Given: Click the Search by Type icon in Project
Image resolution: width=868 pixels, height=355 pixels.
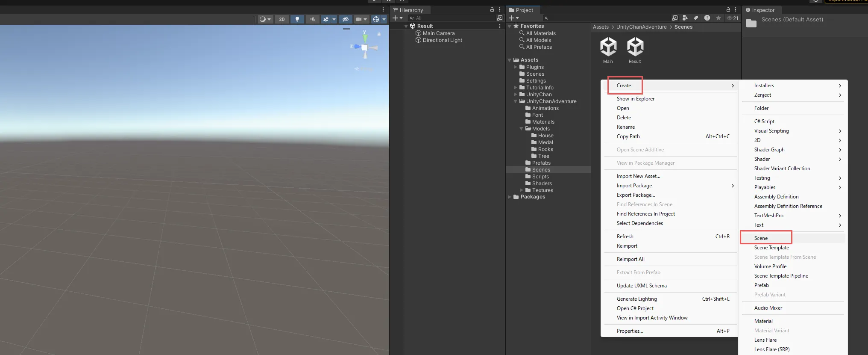Looking at the screenshot, I should [685, 18].
